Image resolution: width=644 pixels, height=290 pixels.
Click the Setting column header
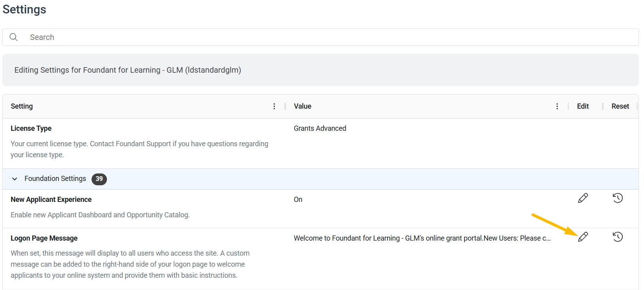click(22, 106)
